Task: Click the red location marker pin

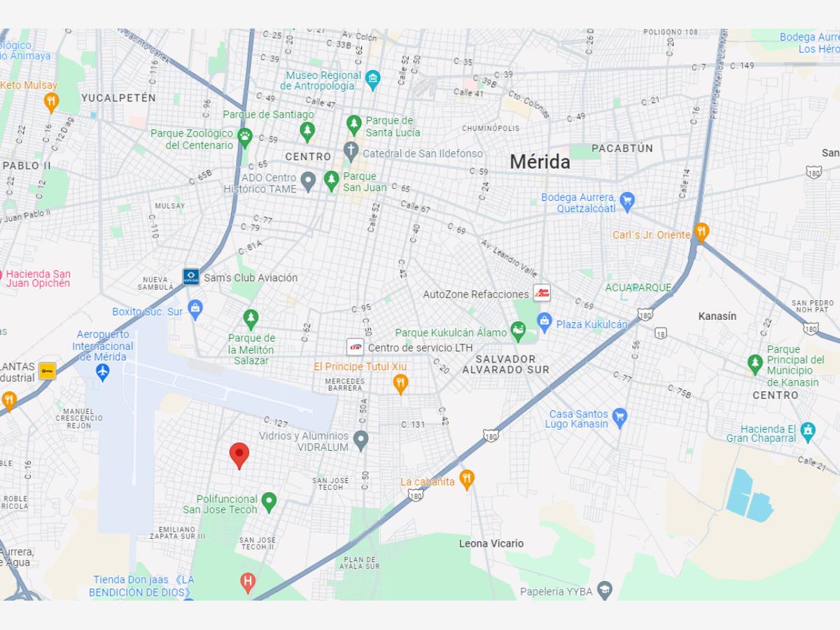Action: pos(239,455)
